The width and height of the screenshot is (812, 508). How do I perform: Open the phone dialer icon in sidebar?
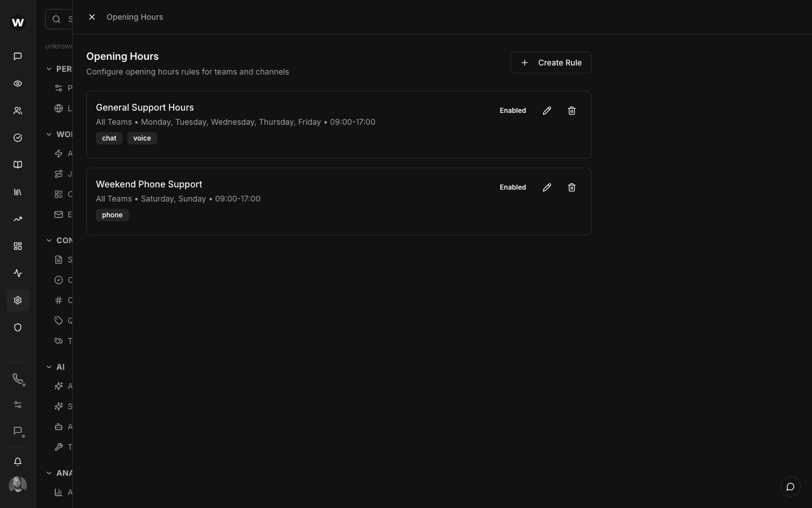(18, 379)
